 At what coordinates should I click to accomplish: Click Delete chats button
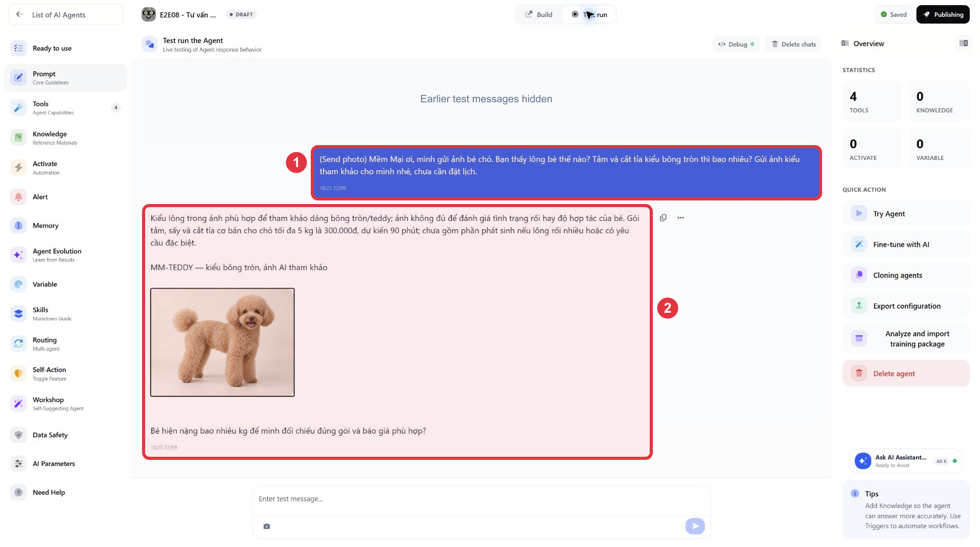coord(793,44)
